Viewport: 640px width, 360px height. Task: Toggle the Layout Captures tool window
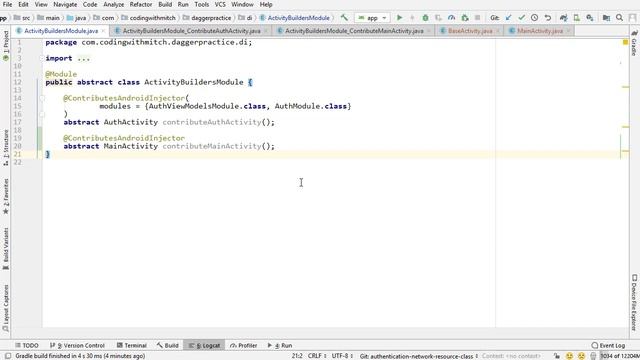pos(6,308)
